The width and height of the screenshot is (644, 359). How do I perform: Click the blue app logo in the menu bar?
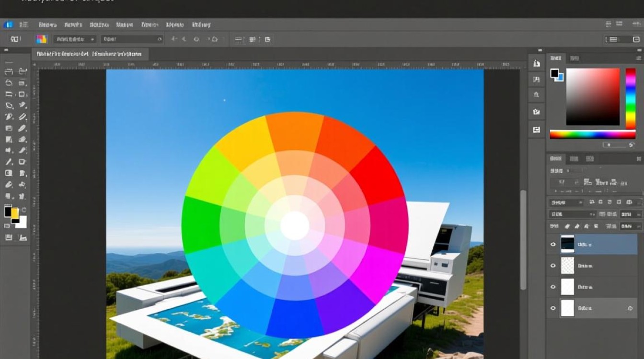click(x=8, y=24)
